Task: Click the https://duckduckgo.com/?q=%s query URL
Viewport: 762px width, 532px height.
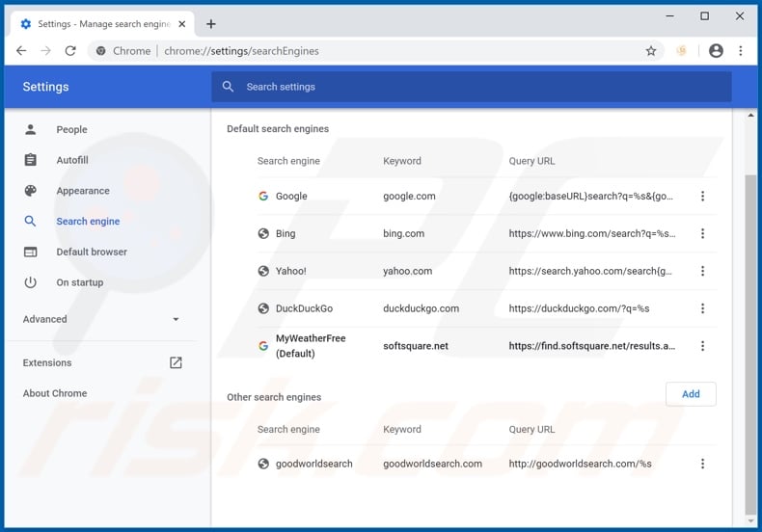Action: tap(579, 308)
